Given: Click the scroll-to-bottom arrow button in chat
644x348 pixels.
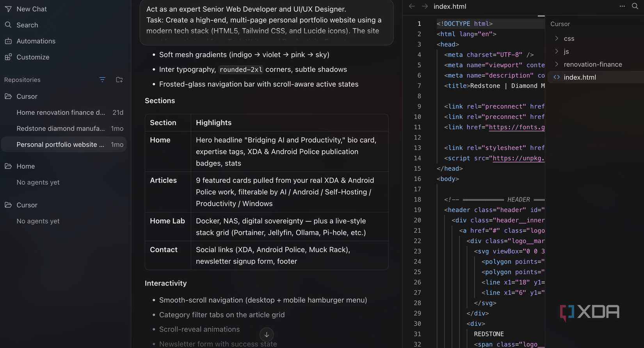Looking at the screenshot, I should (x=267, y=335).
